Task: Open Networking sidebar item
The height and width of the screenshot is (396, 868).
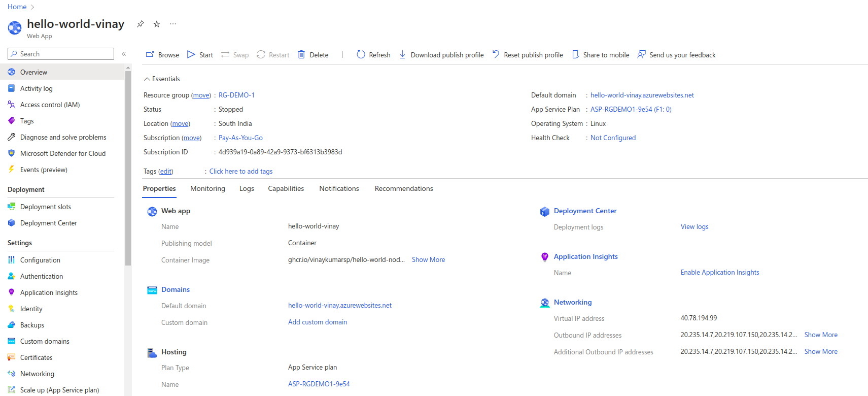Action: pyautogui.click(x=62, y=374)
